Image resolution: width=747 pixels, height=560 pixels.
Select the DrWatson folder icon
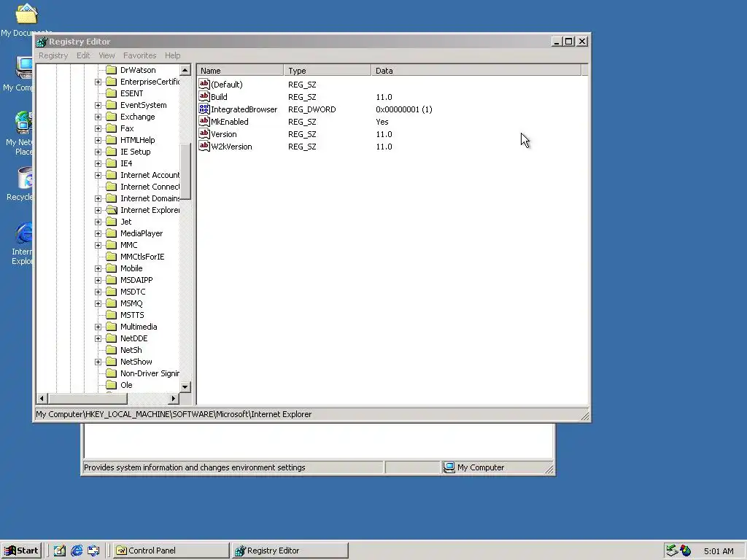(x=111, y=70)
